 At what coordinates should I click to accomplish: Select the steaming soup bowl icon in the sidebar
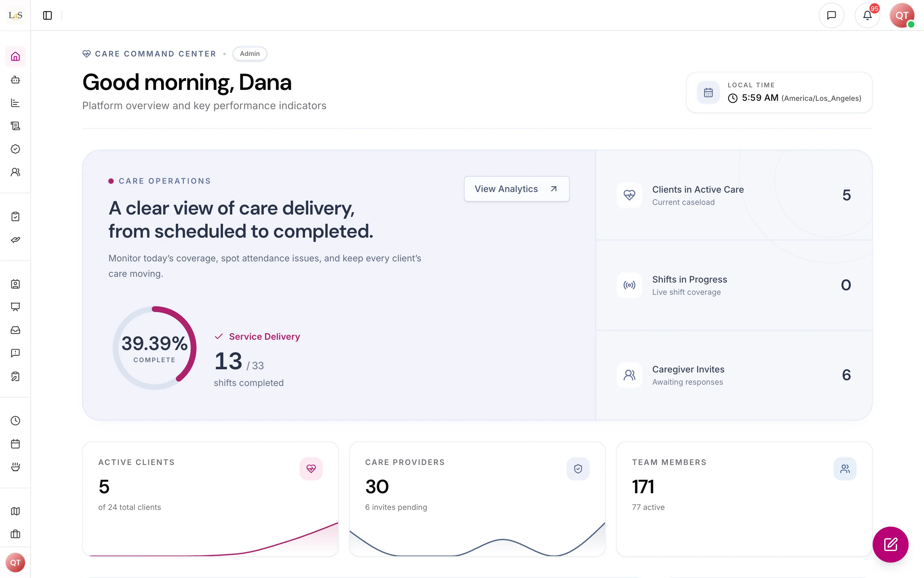click(15, 467)
